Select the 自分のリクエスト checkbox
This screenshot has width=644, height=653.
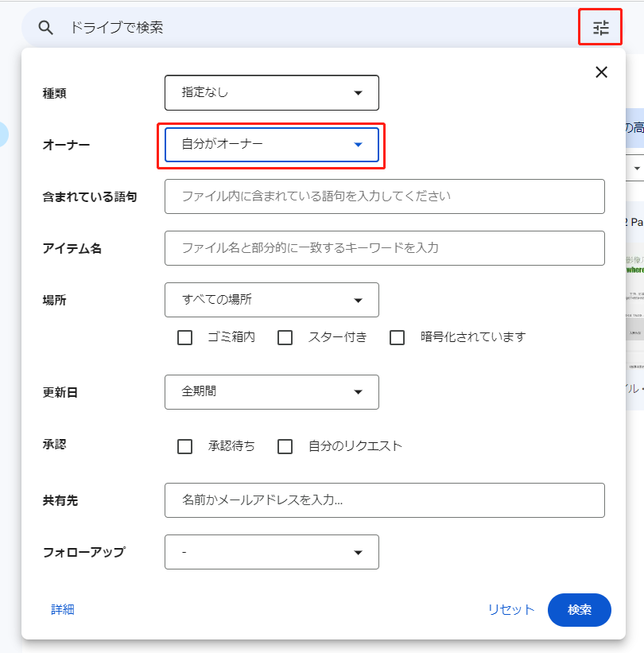coord(285,446)
